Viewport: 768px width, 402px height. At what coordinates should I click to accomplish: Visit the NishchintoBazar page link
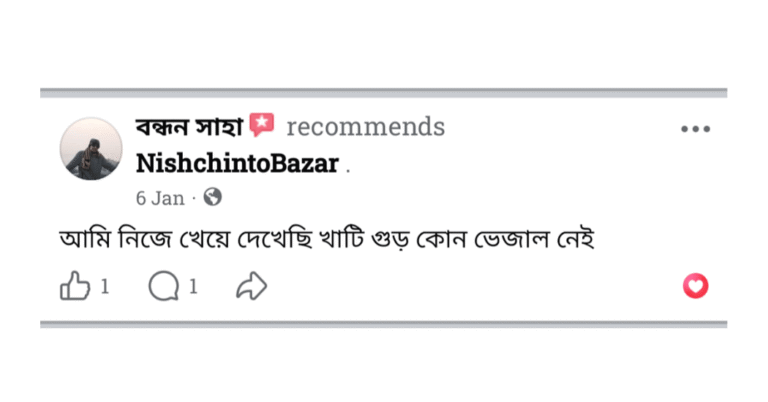coord(237,163)
